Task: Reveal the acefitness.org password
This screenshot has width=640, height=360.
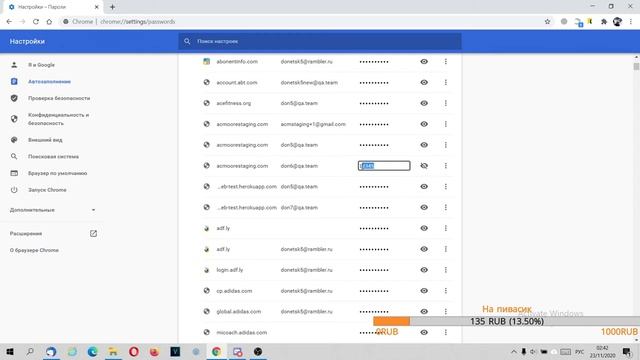Action: coord(424,103)
